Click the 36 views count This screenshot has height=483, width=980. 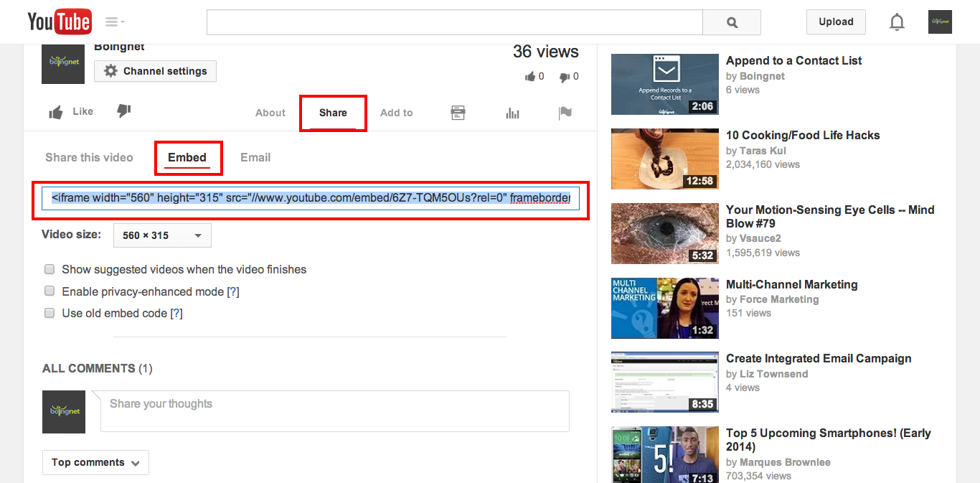546,52
